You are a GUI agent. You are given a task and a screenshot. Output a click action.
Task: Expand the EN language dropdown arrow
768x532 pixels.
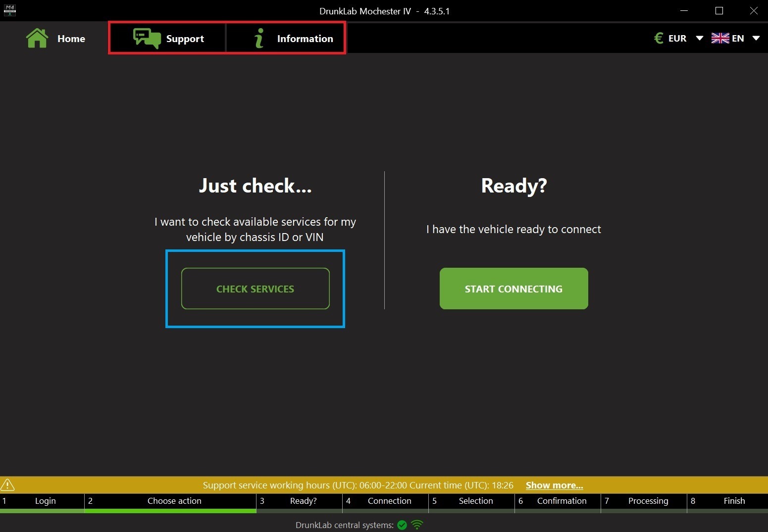coord(756,38)
